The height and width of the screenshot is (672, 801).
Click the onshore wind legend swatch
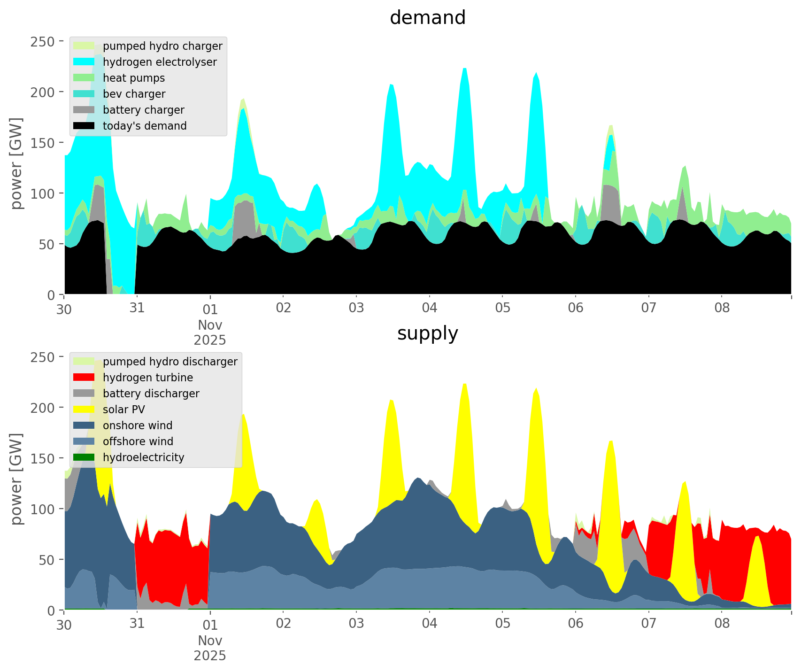pyautogui.click(x=84, y=425)
